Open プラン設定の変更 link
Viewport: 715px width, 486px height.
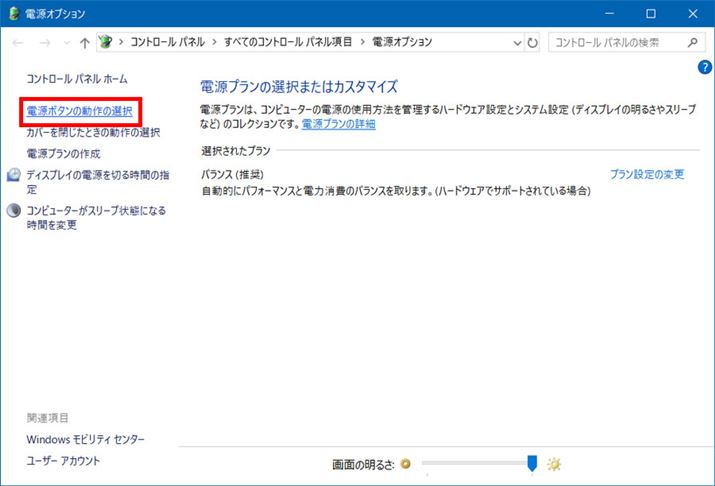click(x=647, y=174)
